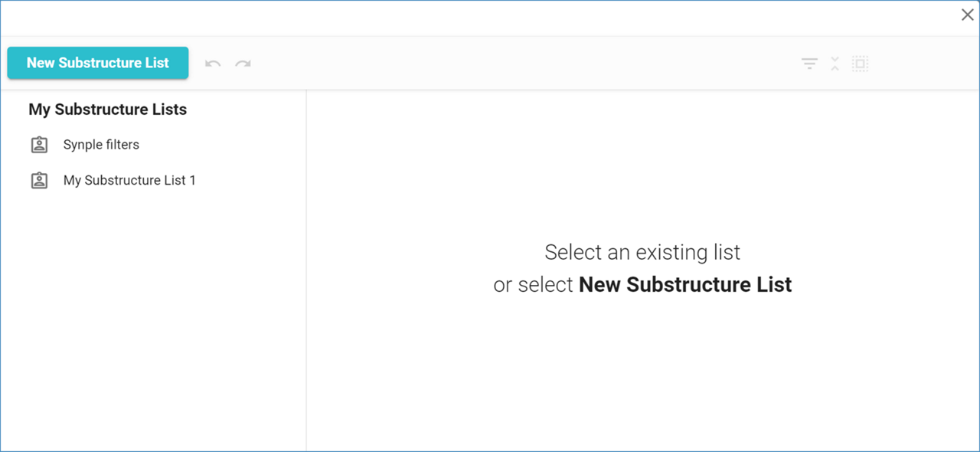Open the filter icon in the toolbar
The image size is (980, 452).
pyautogui.click(x=809, y=64)
